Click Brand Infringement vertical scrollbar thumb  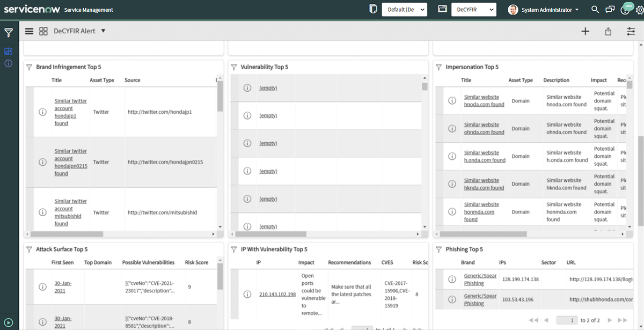coord(220,96)
